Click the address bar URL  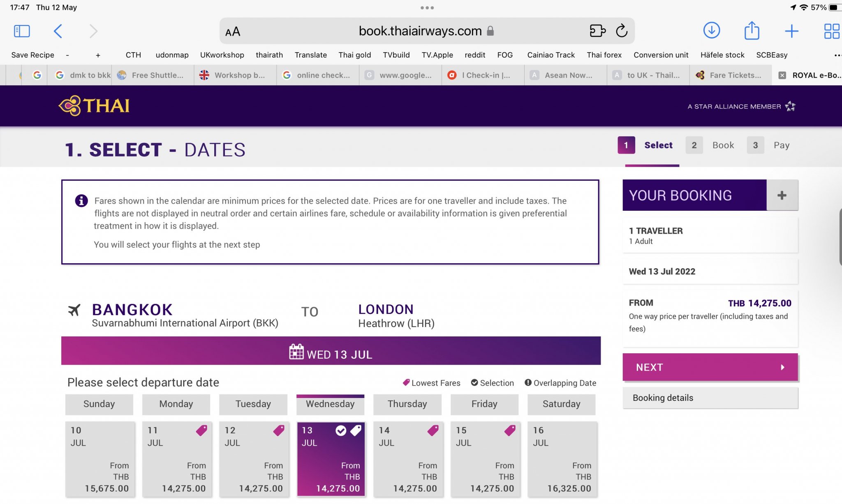click(420, 31)
